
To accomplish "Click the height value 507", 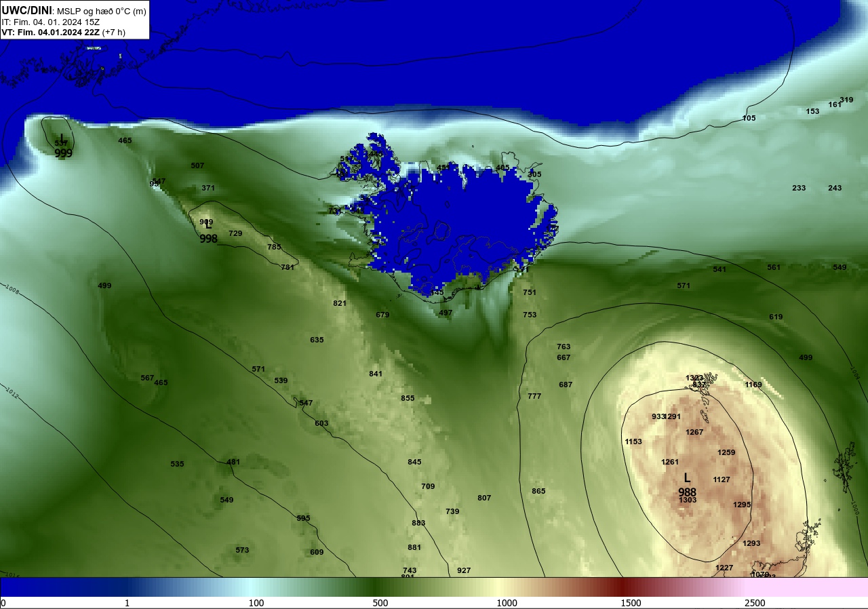I will [197, 165].
